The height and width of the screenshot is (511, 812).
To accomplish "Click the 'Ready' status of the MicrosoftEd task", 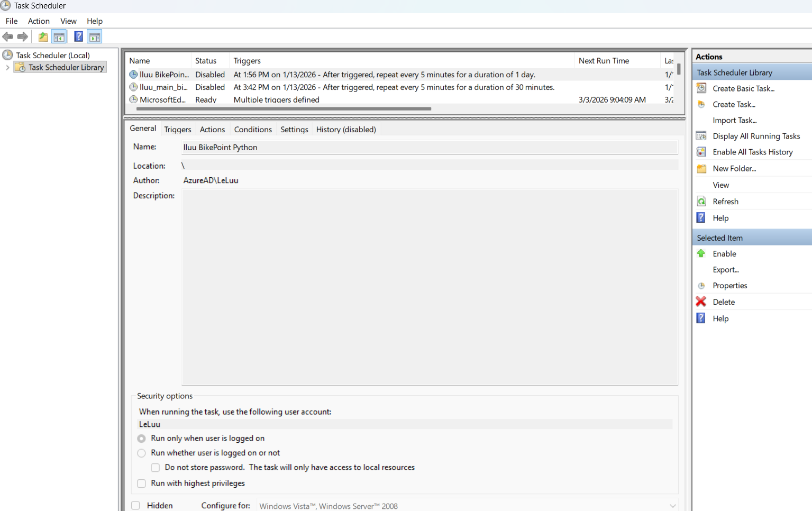I will (206, 99).
